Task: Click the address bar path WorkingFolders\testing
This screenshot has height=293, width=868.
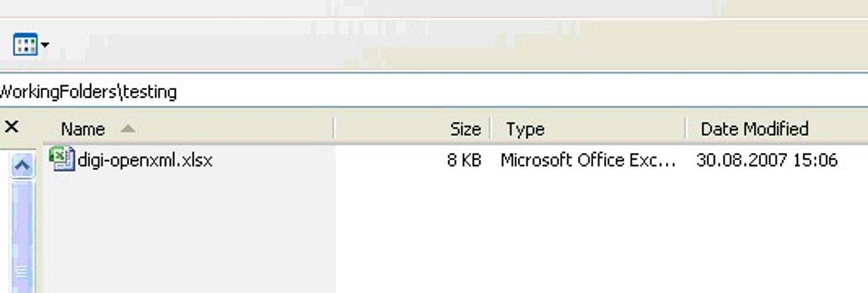Action: coord(89,92)
